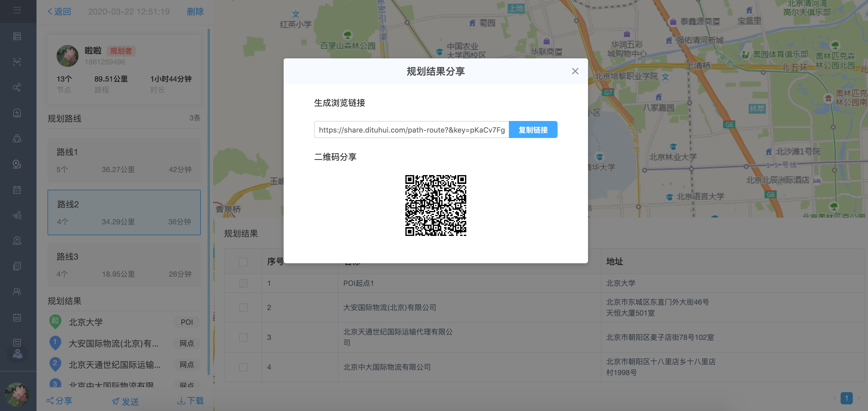The width and height of the screenshot is (868, 411).
Task: Click the round map-marker floating icon
Action: (17, 354)
